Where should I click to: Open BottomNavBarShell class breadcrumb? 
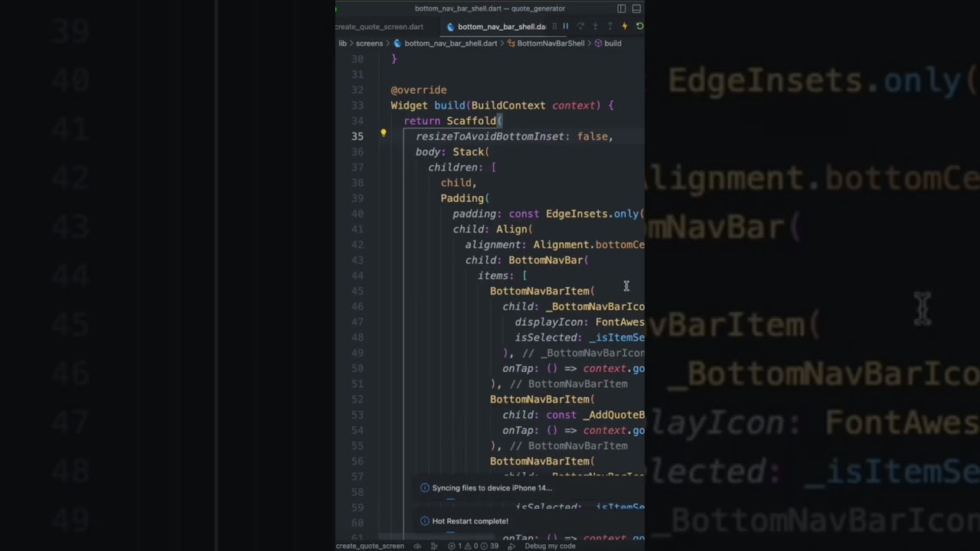550,44
